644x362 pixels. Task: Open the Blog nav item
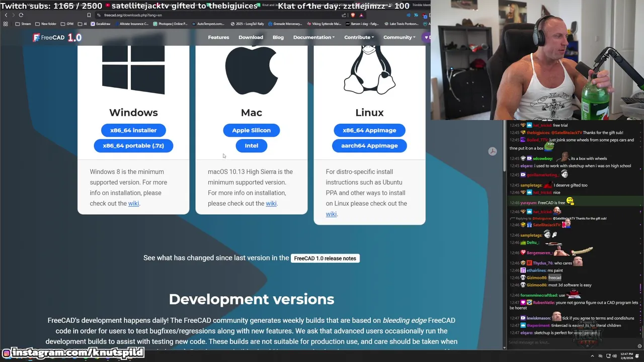278,37
